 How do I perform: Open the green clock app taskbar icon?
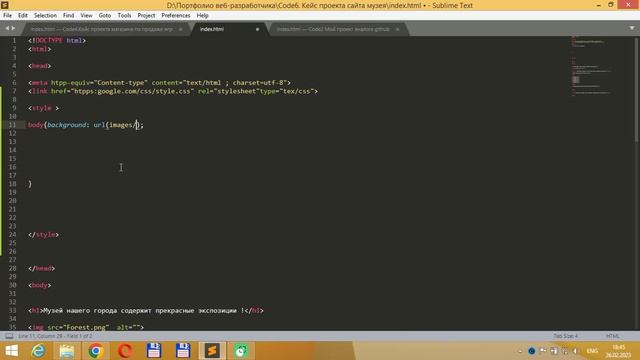[241, 351]
